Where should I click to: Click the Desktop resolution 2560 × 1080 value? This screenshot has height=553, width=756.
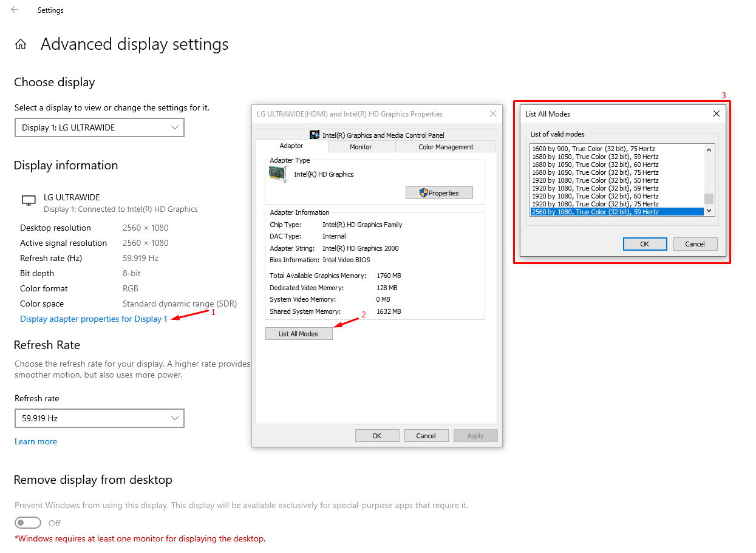pos(146,228)
